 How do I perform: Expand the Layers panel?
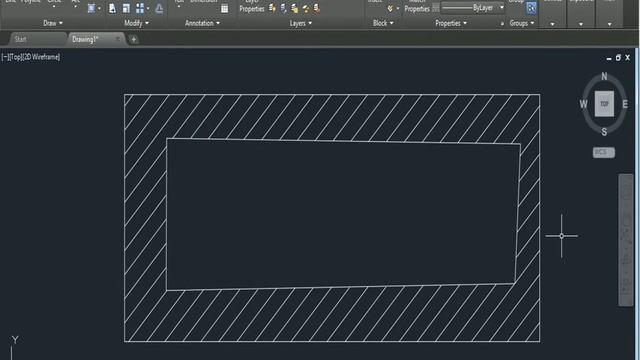coord(301,23)
